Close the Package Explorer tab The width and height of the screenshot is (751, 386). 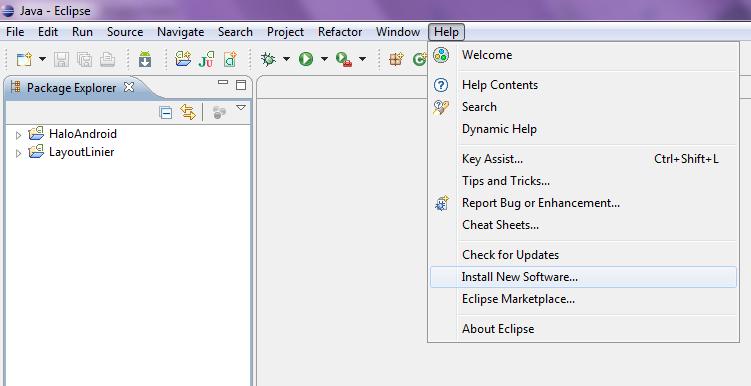point(129,87)
